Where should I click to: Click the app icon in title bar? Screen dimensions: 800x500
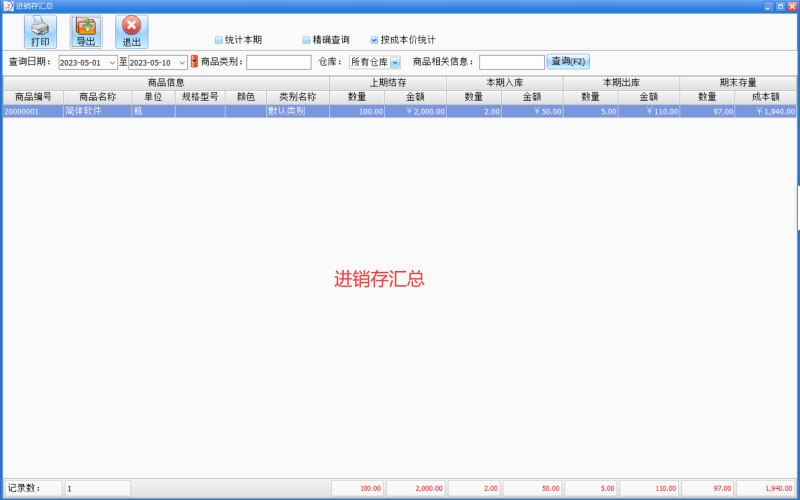8,6
